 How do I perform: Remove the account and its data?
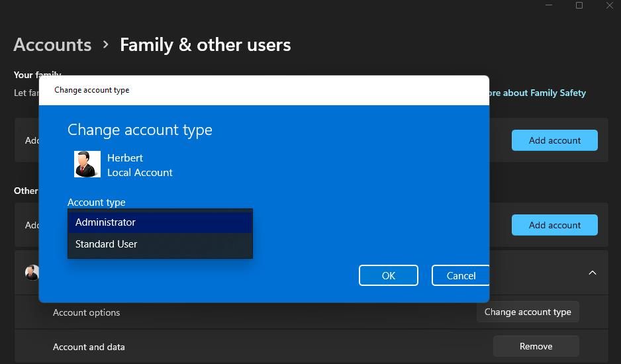click(536, 346)
